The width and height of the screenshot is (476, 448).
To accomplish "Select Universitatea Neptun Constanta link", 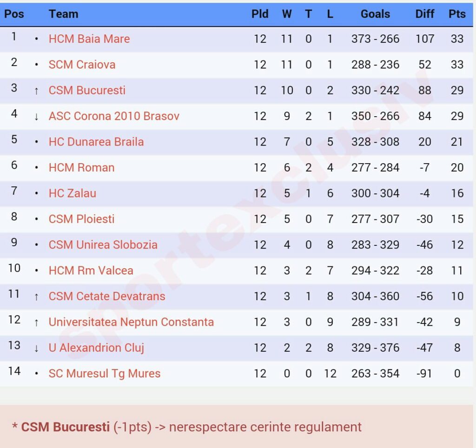I will click(x=131, y=322).
